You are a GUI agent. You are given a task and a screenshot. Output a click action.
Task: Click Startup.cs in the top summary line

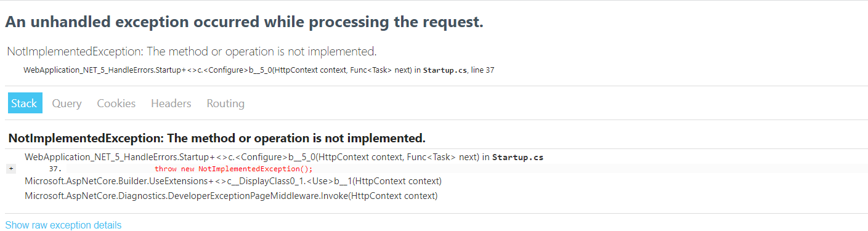(x=445, y=70)
